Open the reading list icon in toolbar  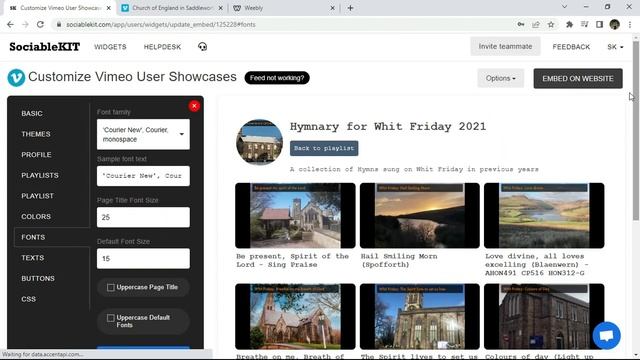pos(584,24)
